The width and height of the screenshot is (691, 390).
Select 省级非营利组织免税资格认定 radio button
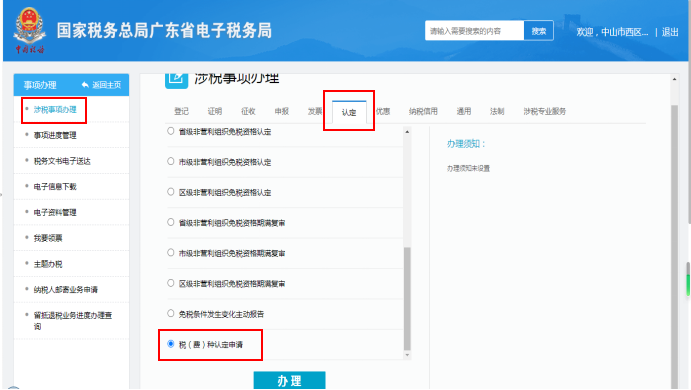coord(171,131)
